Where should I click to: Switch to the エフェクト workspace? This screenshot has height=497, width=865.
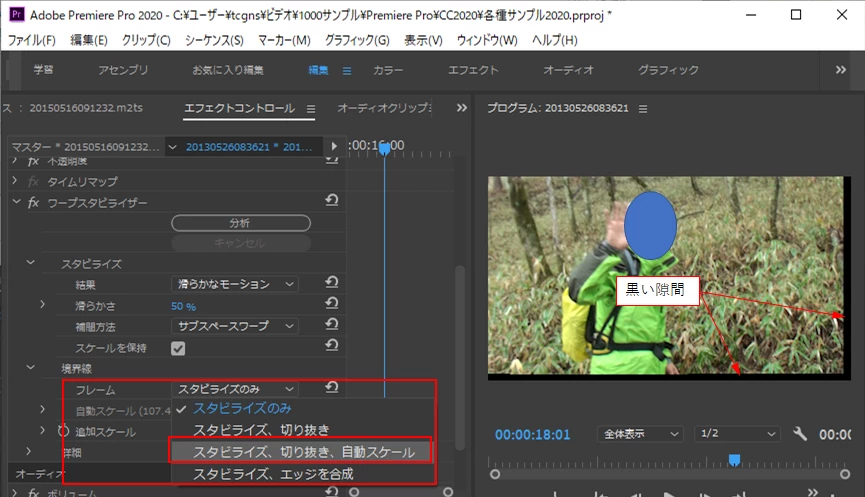(x=473, y=70)
